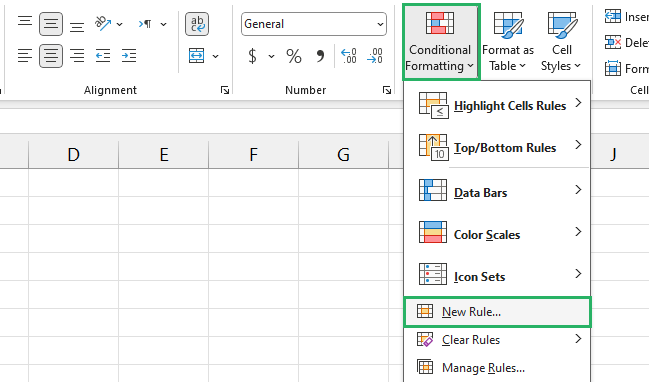Select column J header
The height and width of the screenshot is (382, 649).
click(x=613, y=155)
